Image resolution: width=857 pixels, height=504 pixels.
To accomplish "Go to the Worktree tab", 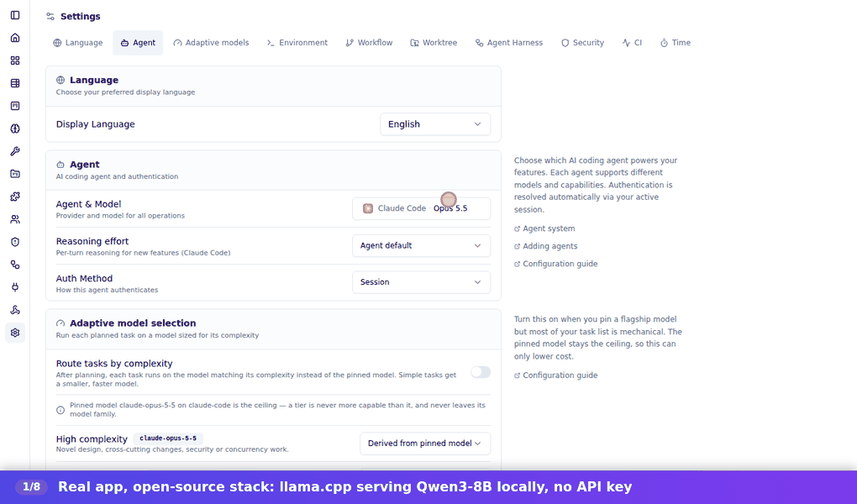I will 434,43.
